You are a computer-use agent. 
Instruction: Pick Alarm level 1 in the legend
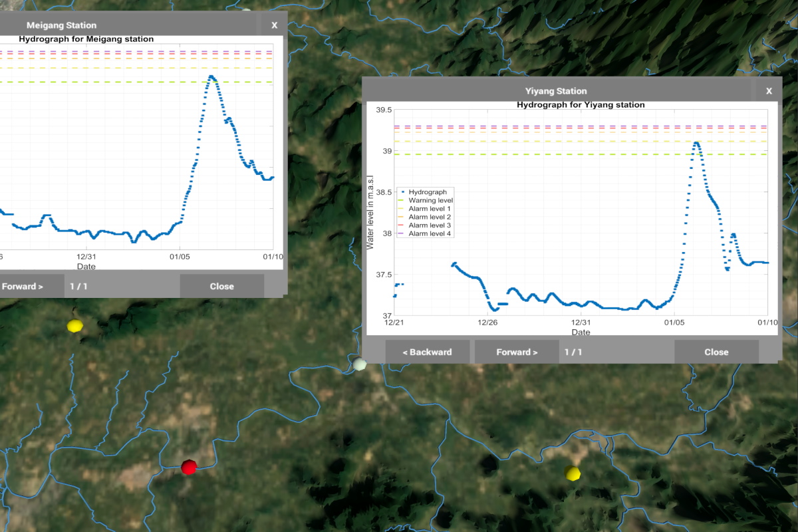point(430,209)
